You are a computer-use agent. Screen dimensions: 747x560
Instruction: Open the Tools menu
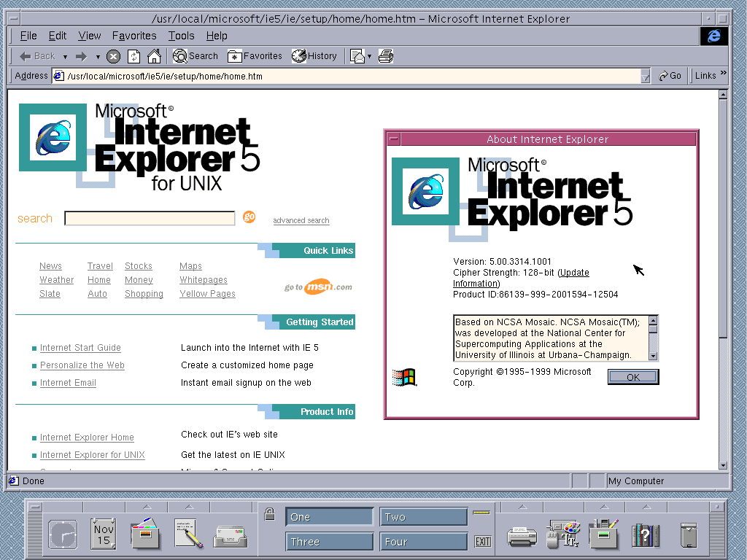(181, 36)
